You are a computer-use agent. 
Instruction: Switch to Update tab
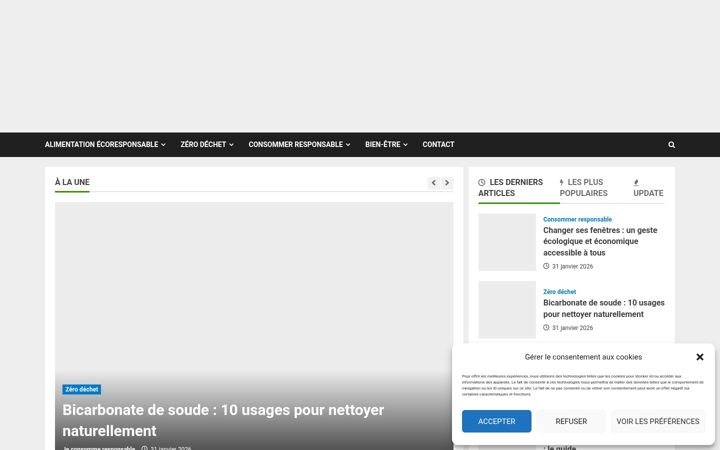pyautogui.click(x=648, y=187)
